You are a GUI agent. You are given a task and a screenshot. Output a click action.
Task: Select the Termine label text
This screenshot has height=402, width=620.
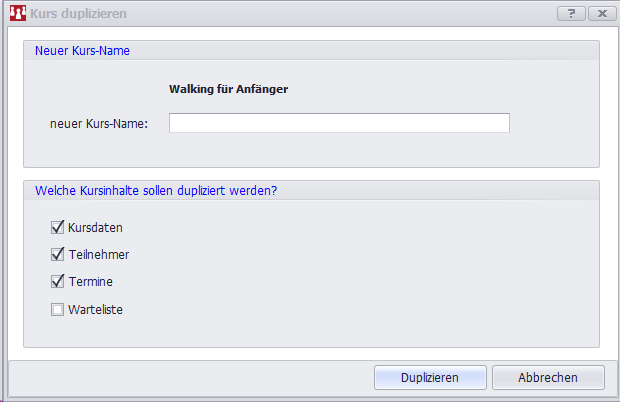[x=91, y=282]
